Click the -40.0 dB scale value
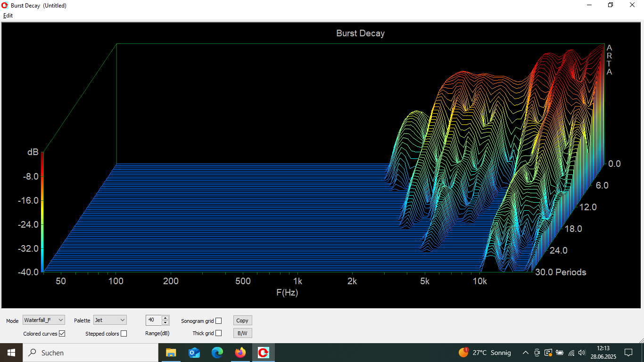 point(28,272)
